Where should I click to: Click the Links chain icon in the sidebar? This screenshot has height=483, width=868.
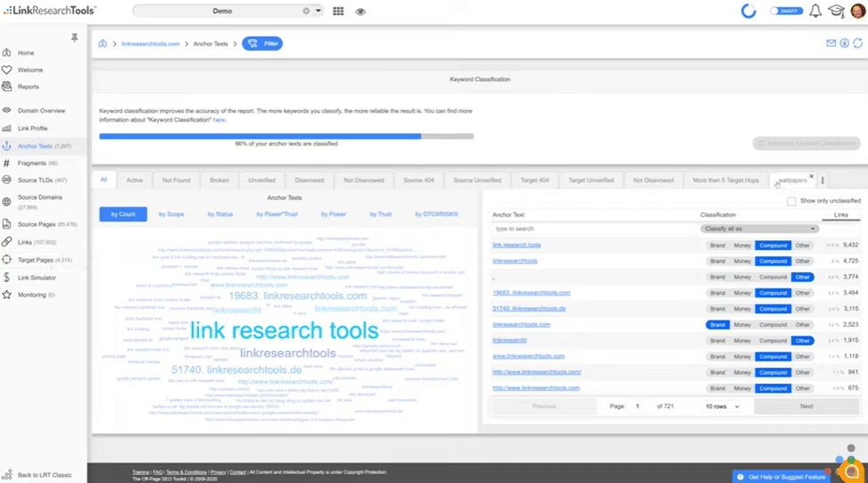coord(6,241)
